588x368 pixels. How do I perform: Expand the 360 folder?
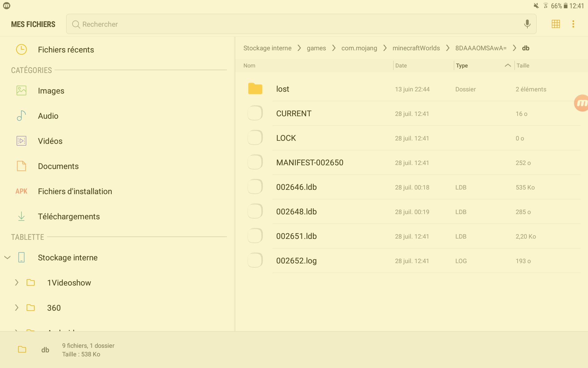pos(17,308)
